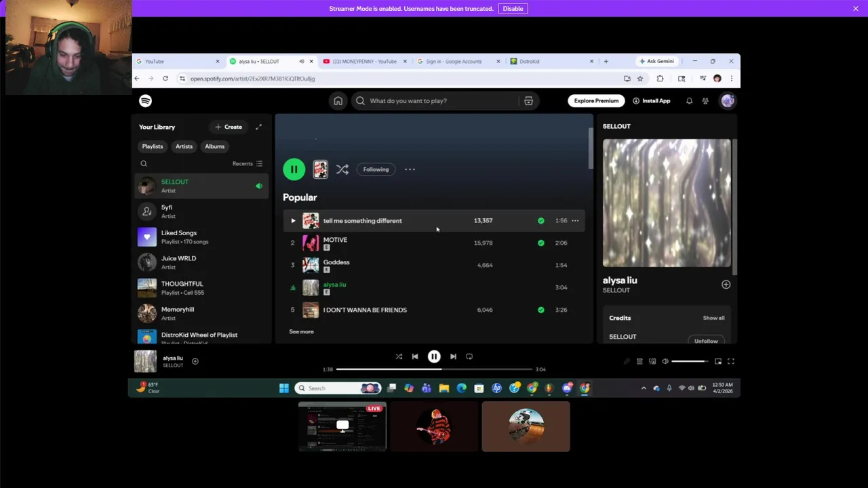Adjust the Spotify volume slider
868x488 pixels.
[688, 361]
